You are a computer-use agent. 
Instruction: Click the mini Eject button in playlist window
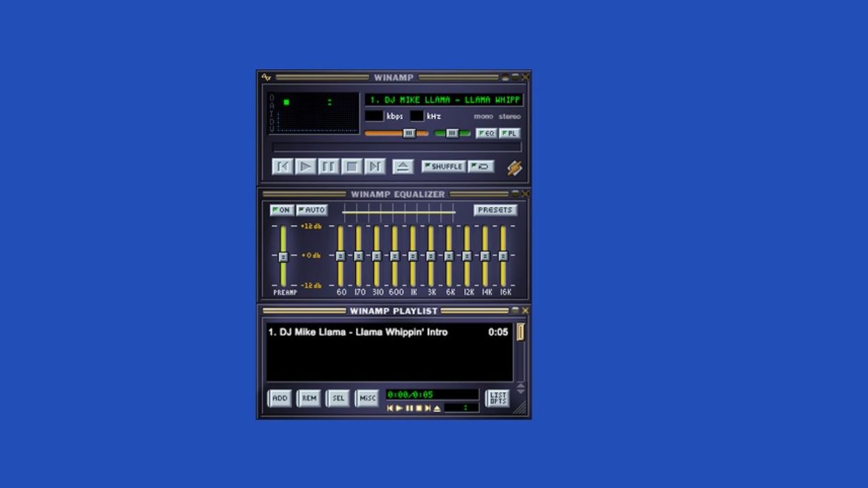437,409
